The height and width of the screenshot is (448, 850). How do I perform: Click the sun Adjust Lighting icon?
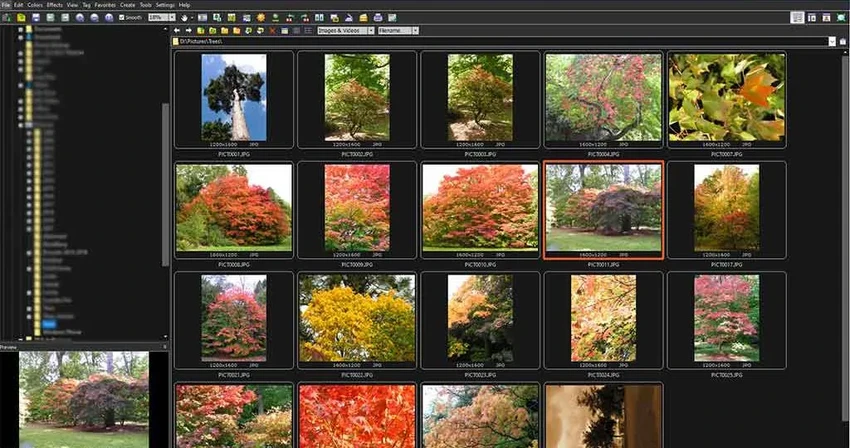point(261,17)
